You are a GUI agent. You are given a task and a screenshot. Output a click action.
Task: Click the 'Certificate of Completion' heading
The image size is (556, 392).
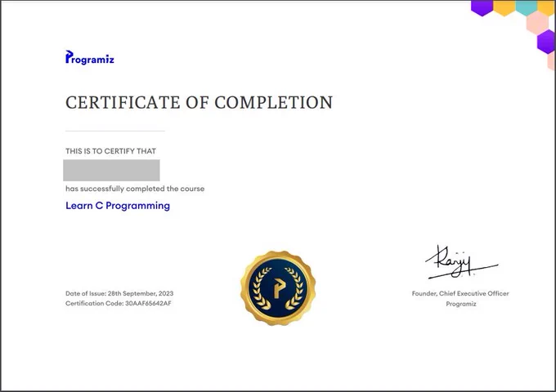199,103
